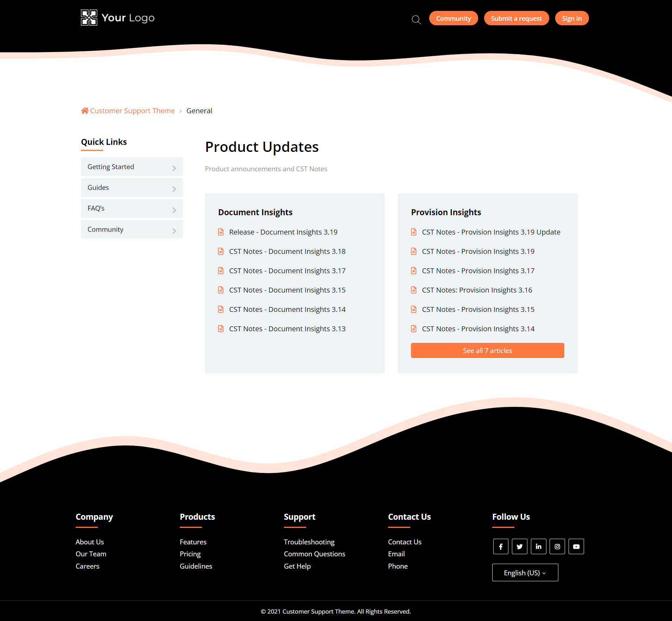Click the Sign in button
Screen dimensions: 672x621
(x=572, y=18)
